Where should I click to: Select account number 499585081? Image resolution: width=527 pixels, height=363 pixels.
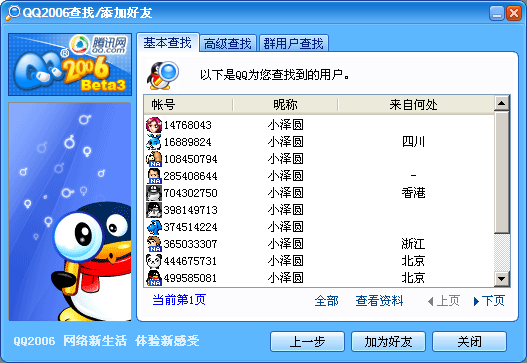(191, 278)
